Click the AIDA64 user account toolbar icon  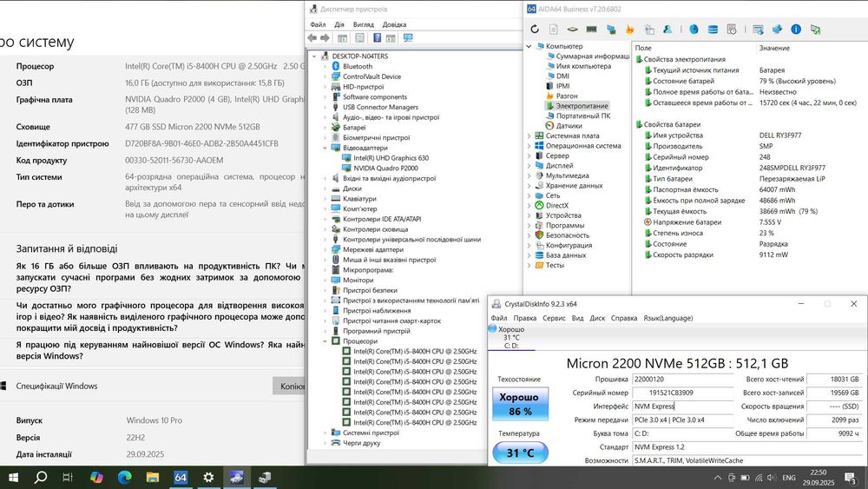[667, 30]
